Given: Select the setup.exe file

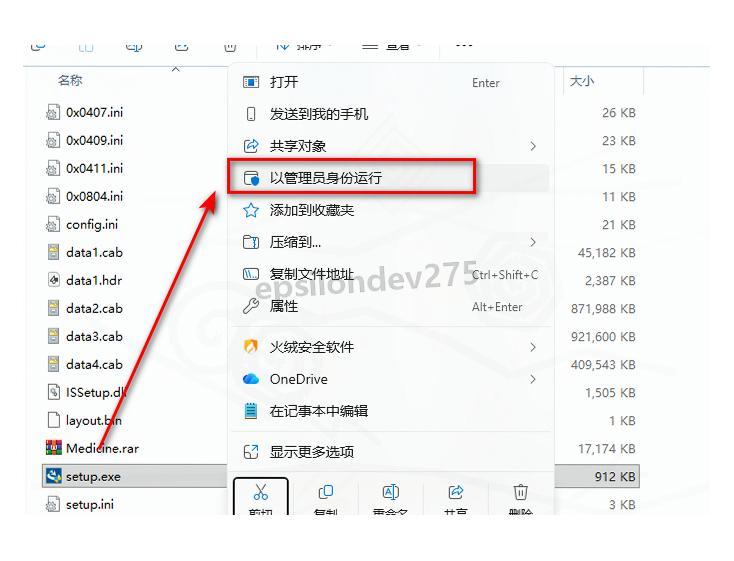Looking at the screenshot, I should [93, 477].
